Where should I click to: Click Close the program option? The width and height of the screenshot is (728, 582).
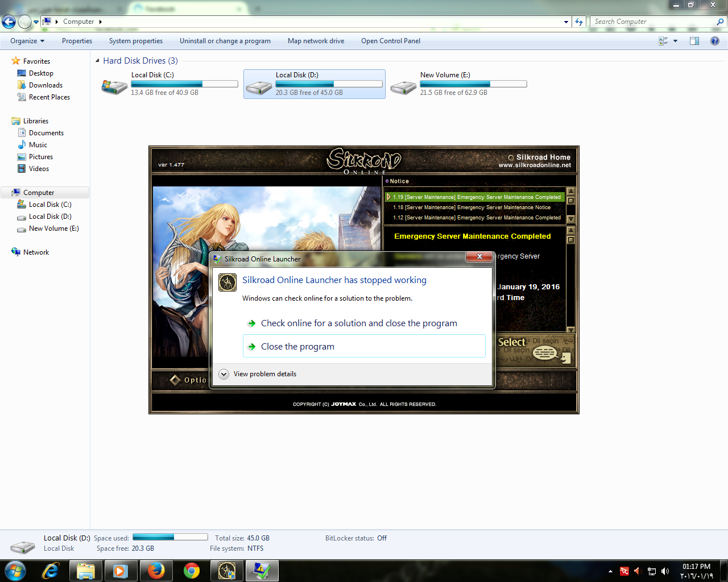coord(364,346)
